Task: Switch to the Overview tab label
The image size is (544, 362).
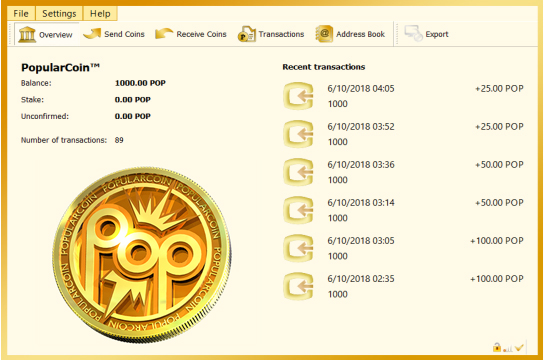Action: pos(56,35)
